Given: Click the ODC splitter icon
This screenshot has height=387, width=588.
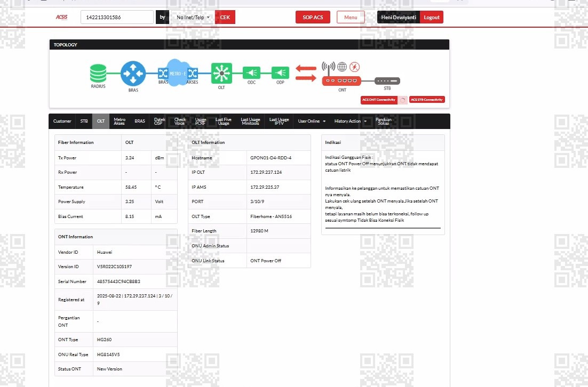Looking at the screenshot, I should coord(252,72).
